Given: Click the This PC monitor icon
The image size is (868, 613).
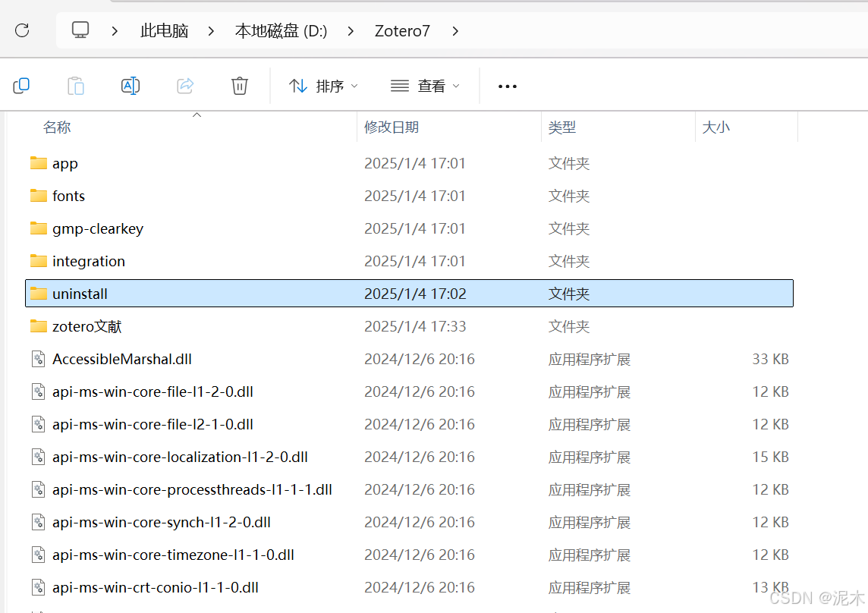Looking at the screenshot, I should 80,30.
